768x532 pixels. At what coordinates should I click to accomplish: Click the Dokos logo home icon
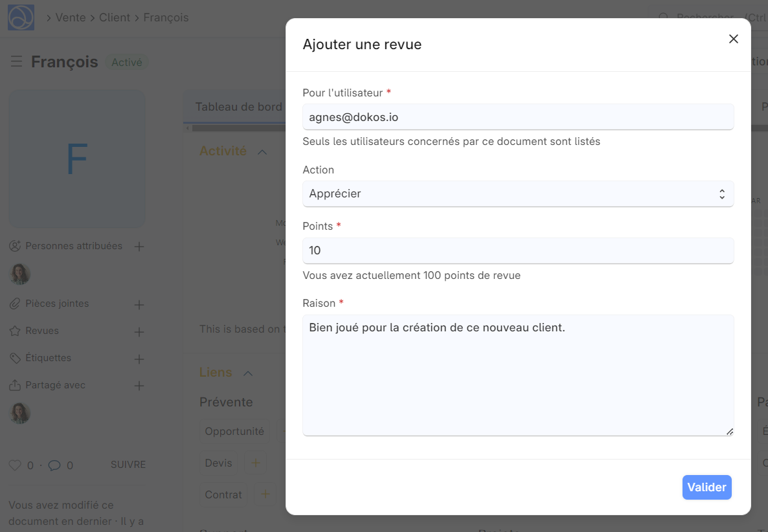click(21, 17)
